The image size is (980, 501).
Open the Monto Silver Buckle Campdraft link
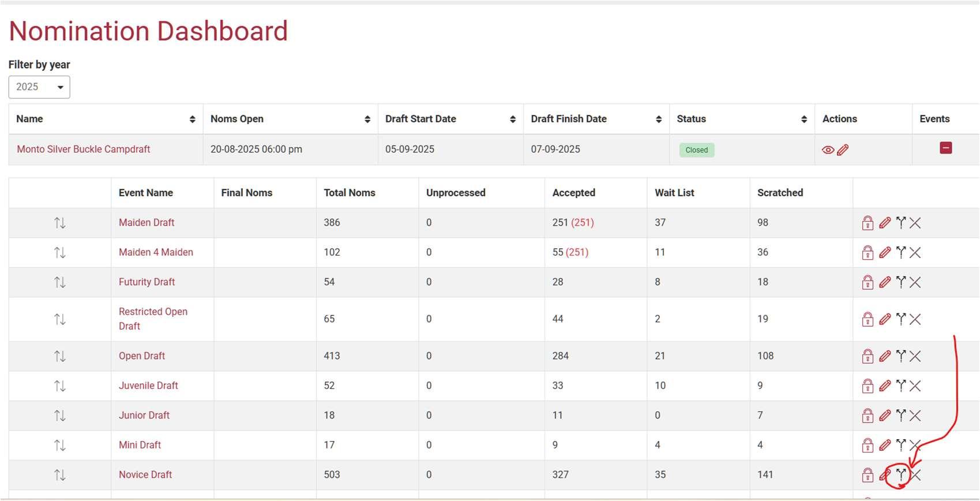coord(84,149)
